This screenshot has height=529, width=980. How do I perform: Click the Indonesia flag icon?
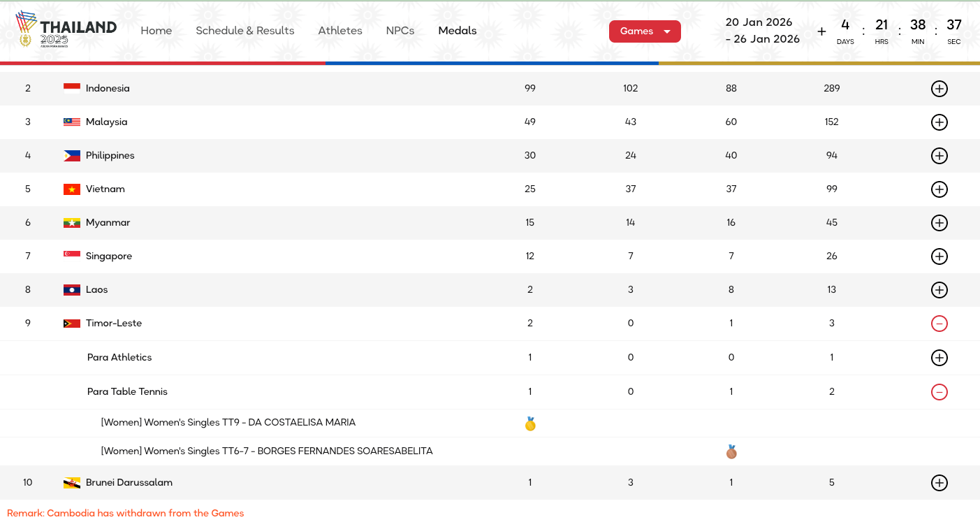pyautogui.click(x=72, y=89)
